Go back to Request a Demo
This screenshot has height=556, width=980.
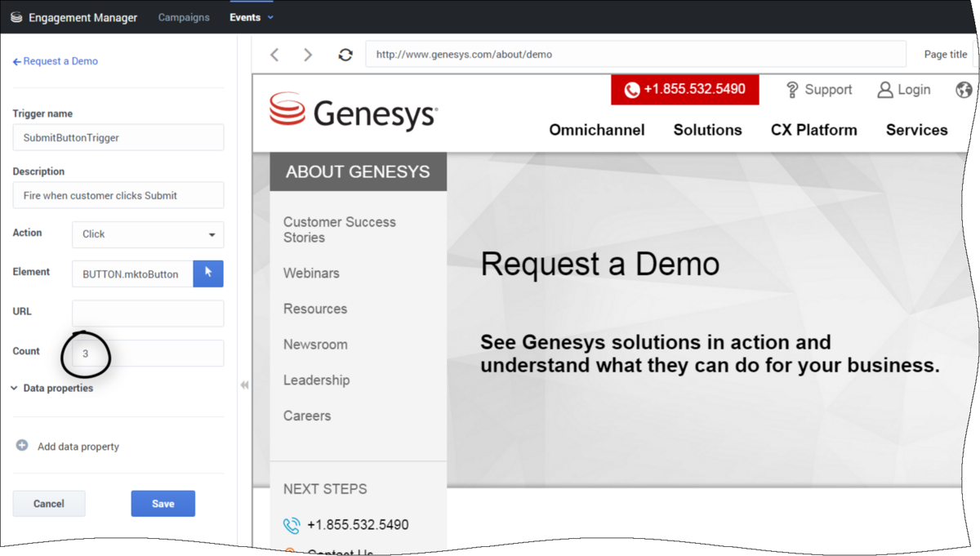(x=56, y=61)
